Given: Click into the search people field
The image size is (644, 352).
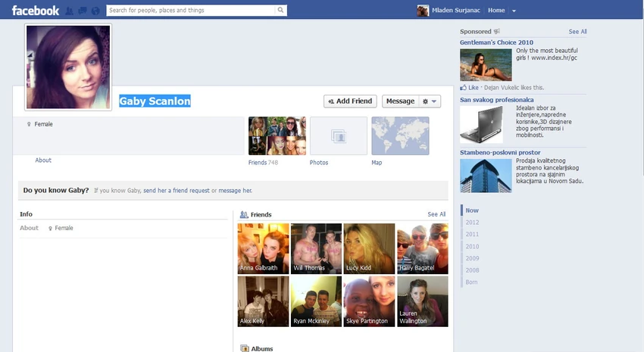Looking at the screenshot, I should [x=191, y=11].
